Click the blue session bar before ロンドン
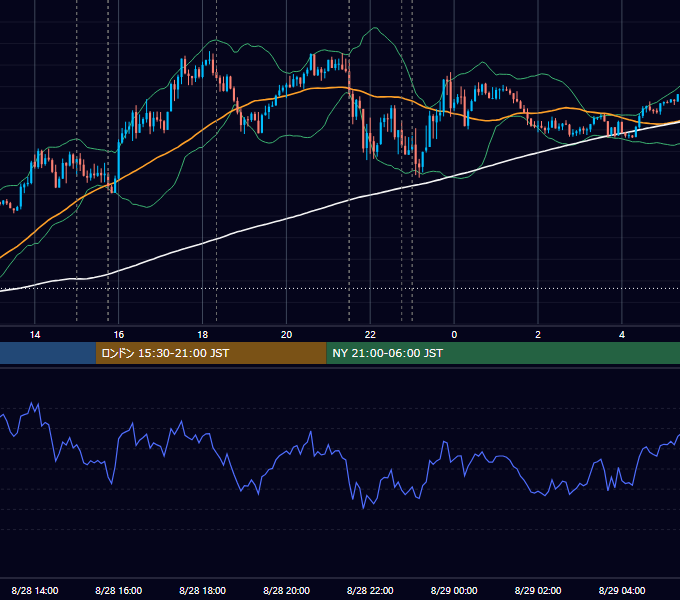The height and width of the screenshot is (600, 680). coord(48,353)
